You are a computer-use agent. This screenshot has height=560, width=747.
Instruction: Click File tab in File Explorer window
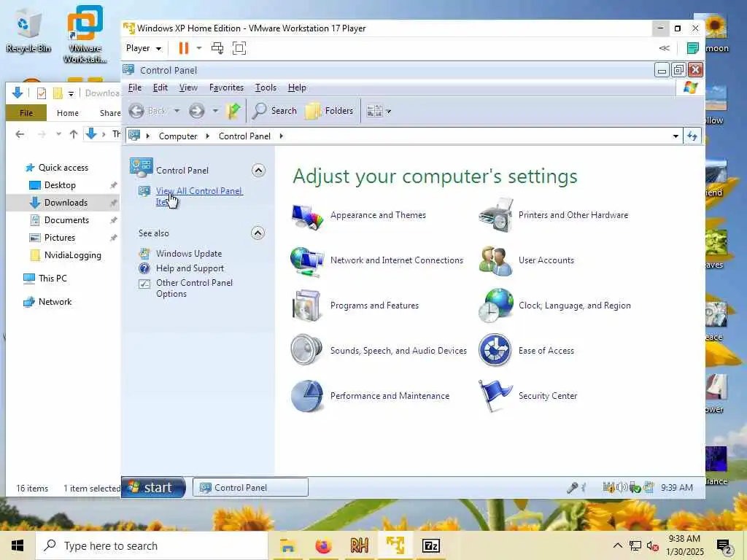tap(26, 113)
